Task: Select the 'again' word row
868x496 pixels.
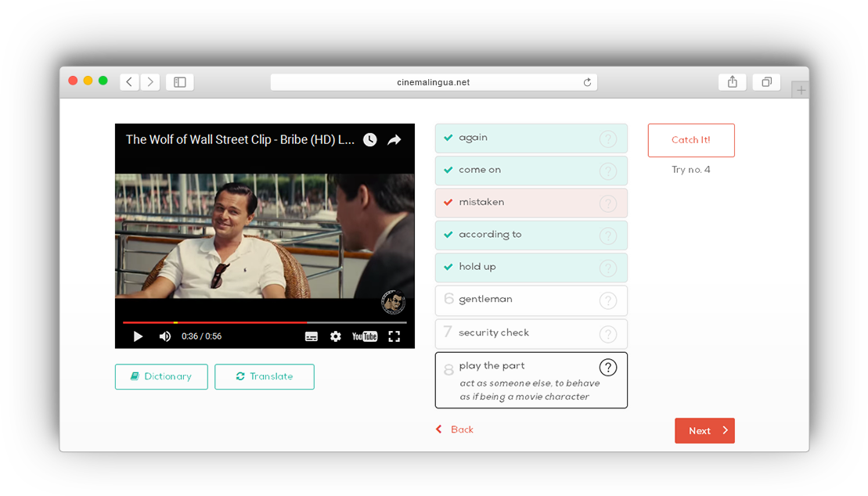Action: click(531, 138)
